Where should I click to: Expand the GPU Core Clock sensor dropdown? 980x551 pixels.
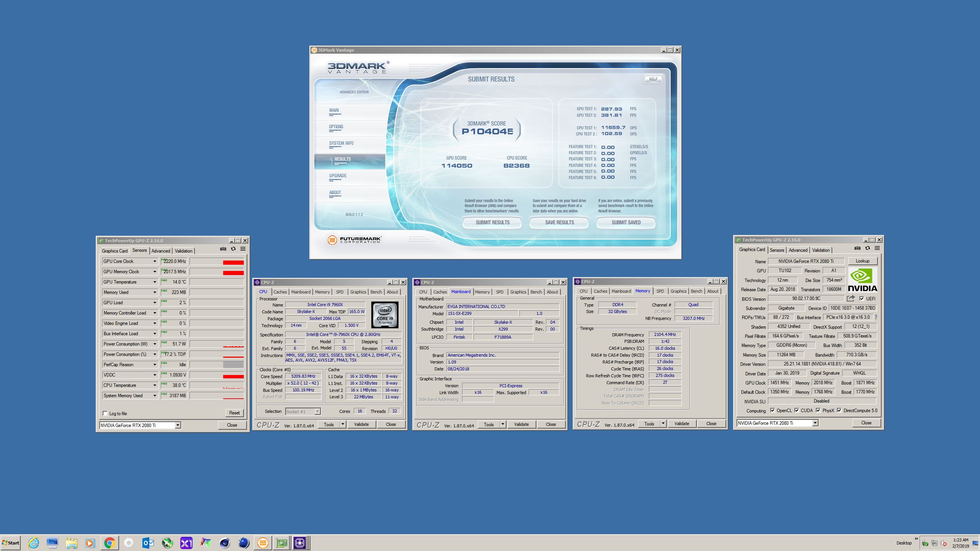[155, 261]
